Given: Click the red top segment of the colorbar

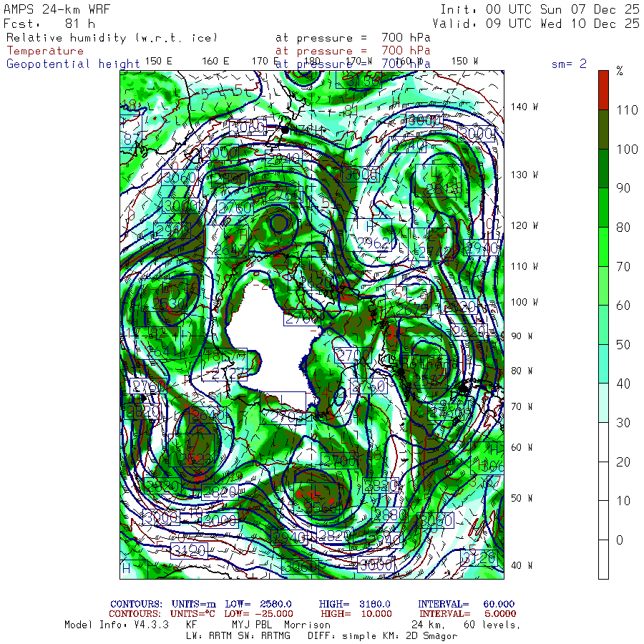Looking at the screenshot, I should coord(603,89).
